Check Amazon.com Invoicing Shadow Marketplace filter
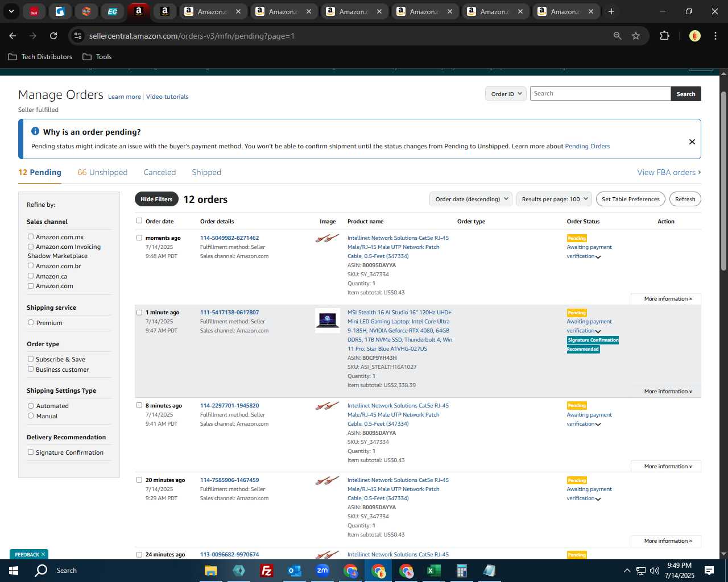 31,246
